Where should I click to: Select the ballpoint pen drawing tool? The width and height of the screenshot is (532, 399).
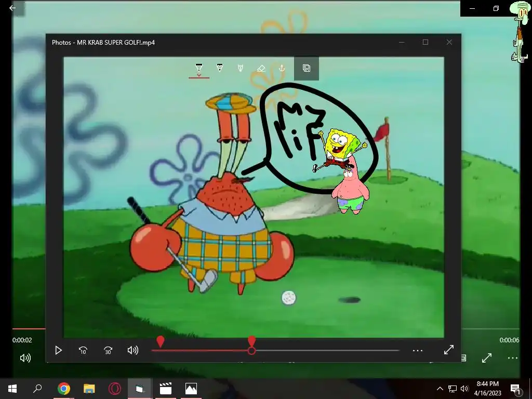pyautogui.click(x=199, y=68)
